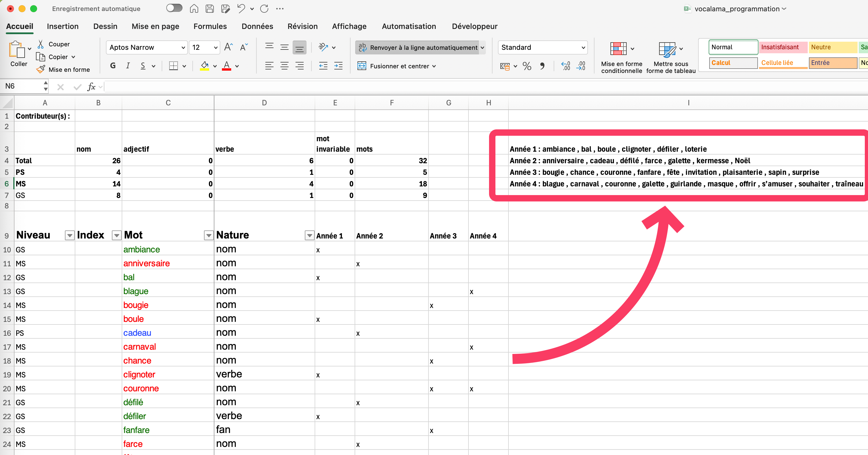
Task: Click the Couper scissors button
Action: point(54,44)
